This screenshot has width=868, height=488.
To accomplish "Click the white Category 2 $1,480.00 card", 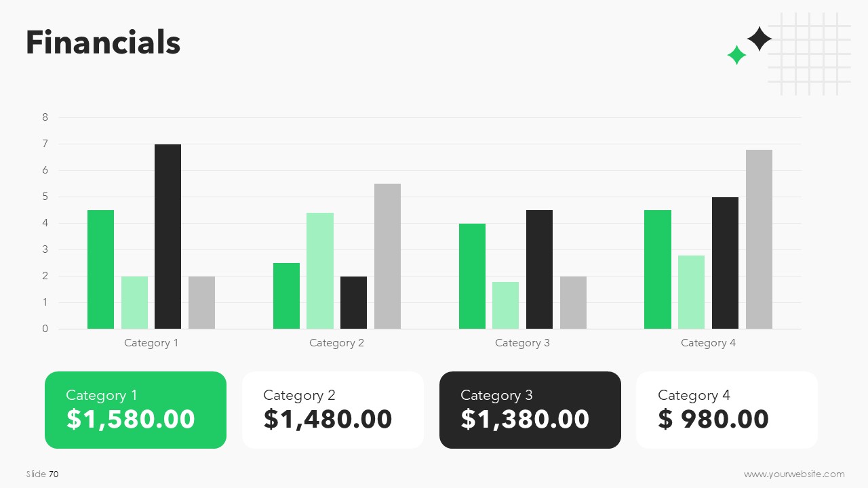I will pyautogui.click(x=333, y=410).
